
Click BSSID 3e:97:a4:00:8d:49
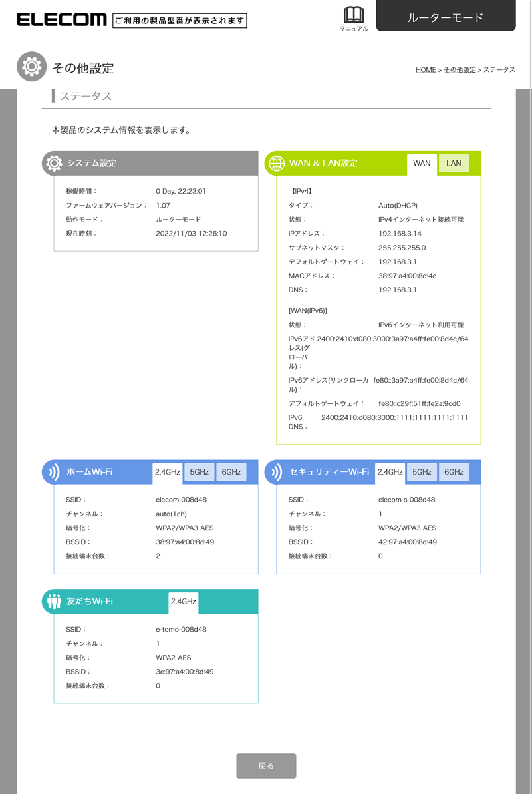(x=185, y=672)
